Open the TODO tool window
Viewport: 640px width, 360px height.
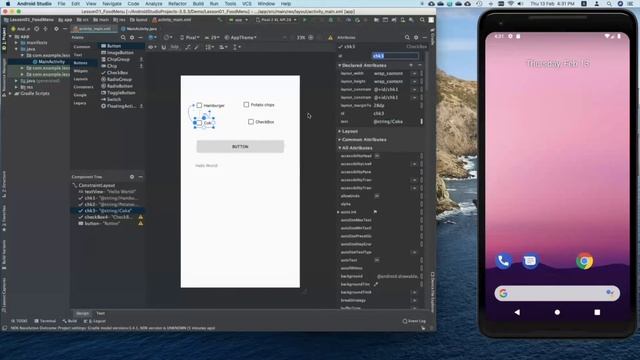pos(19,321)
